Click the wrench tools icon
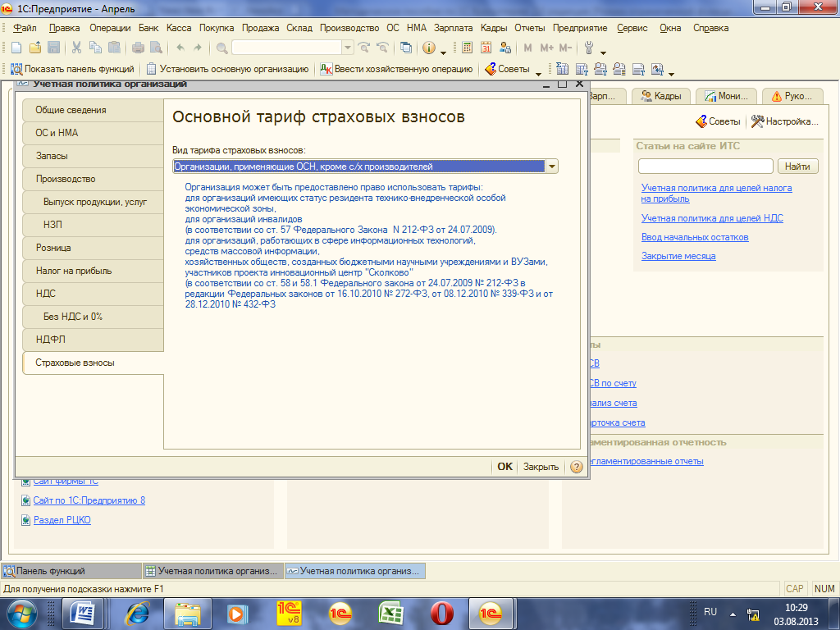This screenshot has width=840, height=630. [589, 48]
